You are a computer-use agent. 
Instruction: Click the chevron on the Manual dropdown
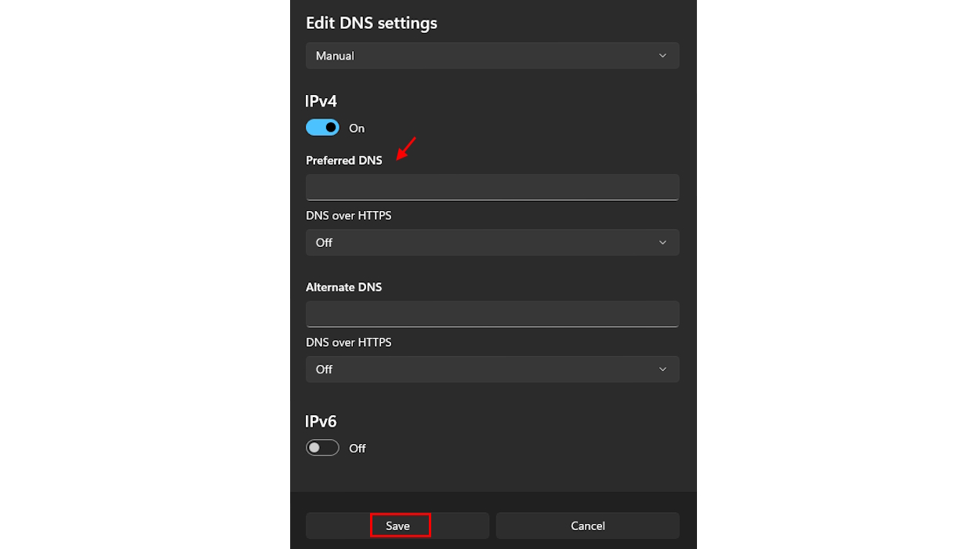(662, 55)
